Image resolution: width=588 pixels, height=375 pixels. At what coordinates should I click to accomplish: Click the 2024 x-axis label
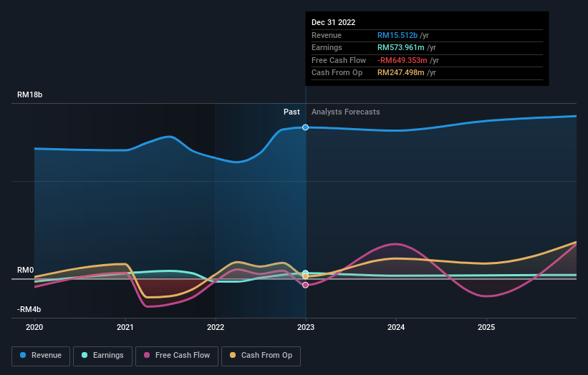[396, 327]
